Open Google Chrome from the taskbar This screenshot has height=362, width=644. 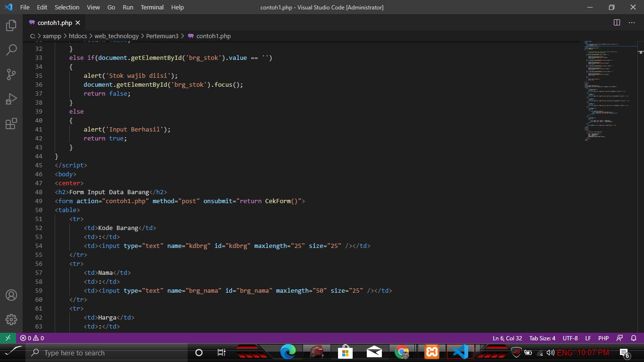pos(403,352)
